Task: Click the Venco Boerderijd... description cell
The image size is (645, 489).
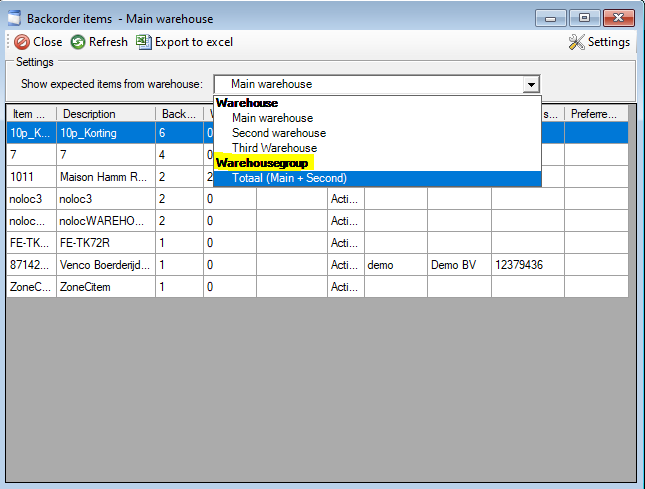Action: point(105,265)
